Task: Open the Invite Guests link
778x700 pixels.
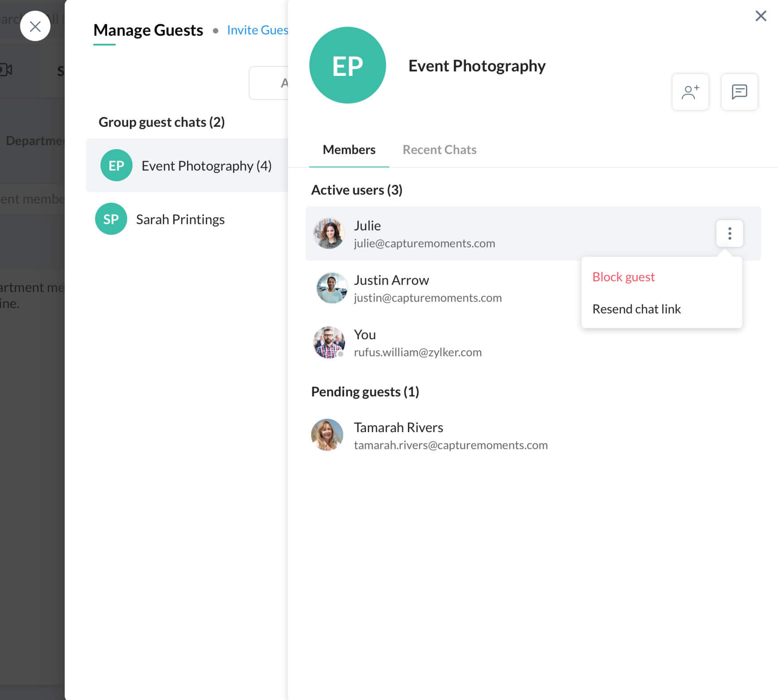Action: pos(257,30)
